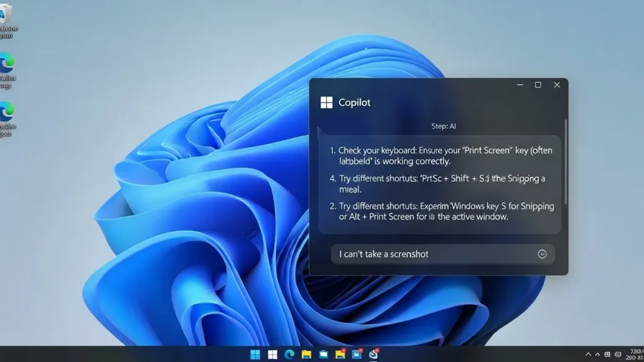Expand the system tray hidden icons chevron

[x=588, y=354]
